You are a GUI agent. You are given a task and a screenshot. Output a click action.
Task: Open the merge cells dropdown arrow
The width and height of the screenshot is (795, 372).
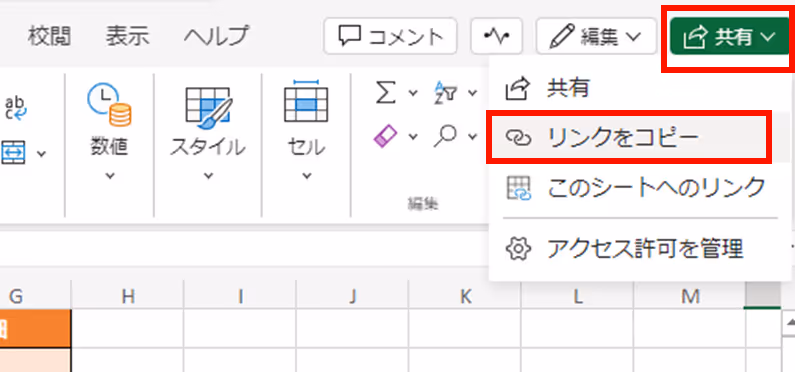pos(42,154)
